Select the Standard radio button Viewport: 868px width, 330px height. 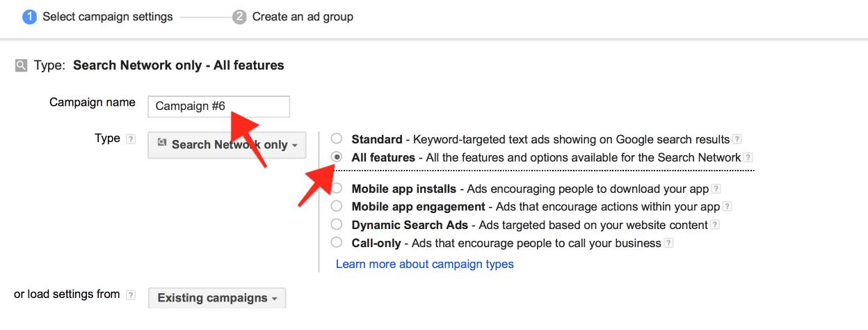click(337, 139)
